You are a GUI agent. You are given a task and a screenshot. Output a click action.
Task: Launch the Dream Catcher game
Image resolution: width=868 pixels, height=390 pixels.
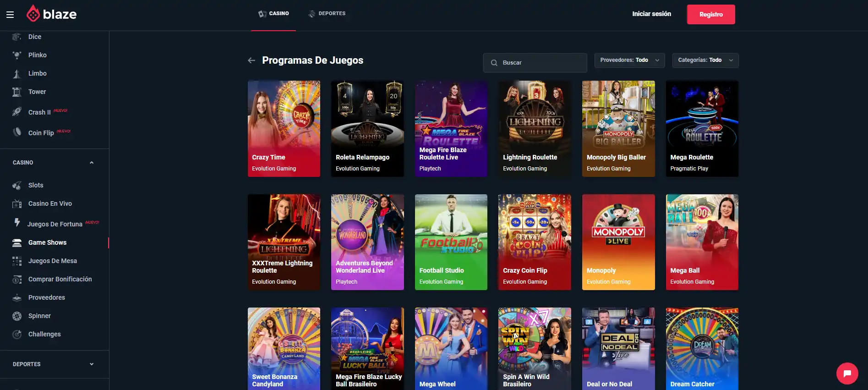tap(702, 349)
